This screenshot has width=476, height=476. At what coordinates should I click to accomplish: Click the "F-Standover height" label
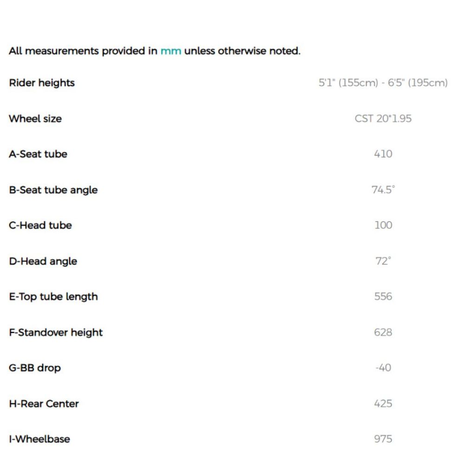tap(56, 332)
